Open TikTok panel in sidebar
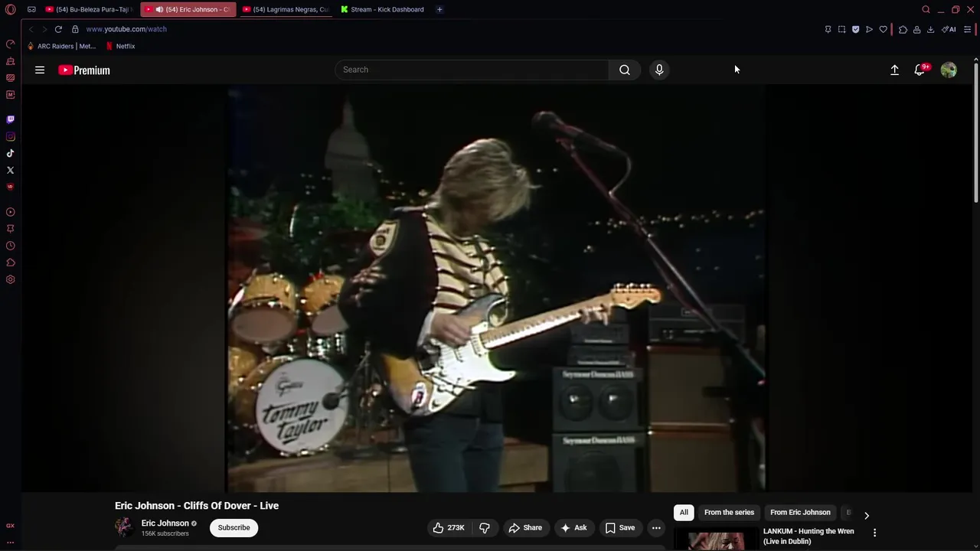 coord(10,153)
